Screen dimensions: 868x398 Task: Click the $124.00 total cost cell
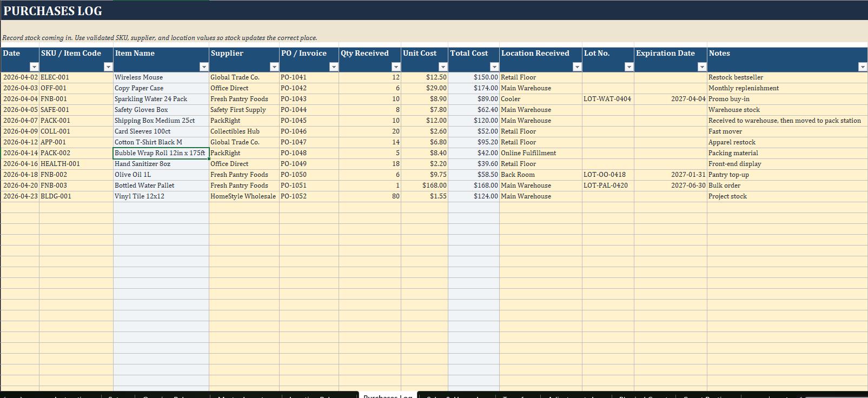[474, 196]
